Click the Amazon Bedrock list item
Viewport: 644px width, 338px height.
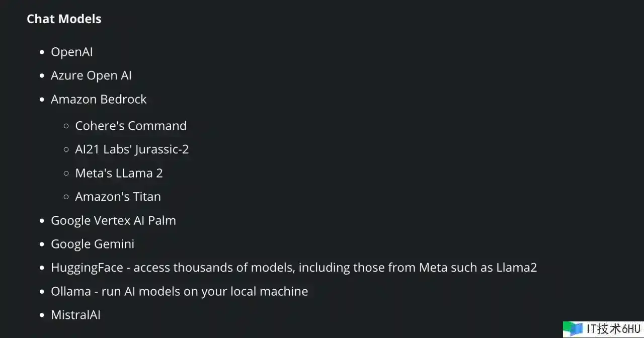99,99
